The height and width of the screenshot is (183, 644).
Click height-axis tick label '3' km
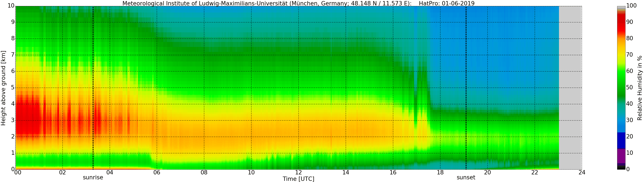point(13,120)
